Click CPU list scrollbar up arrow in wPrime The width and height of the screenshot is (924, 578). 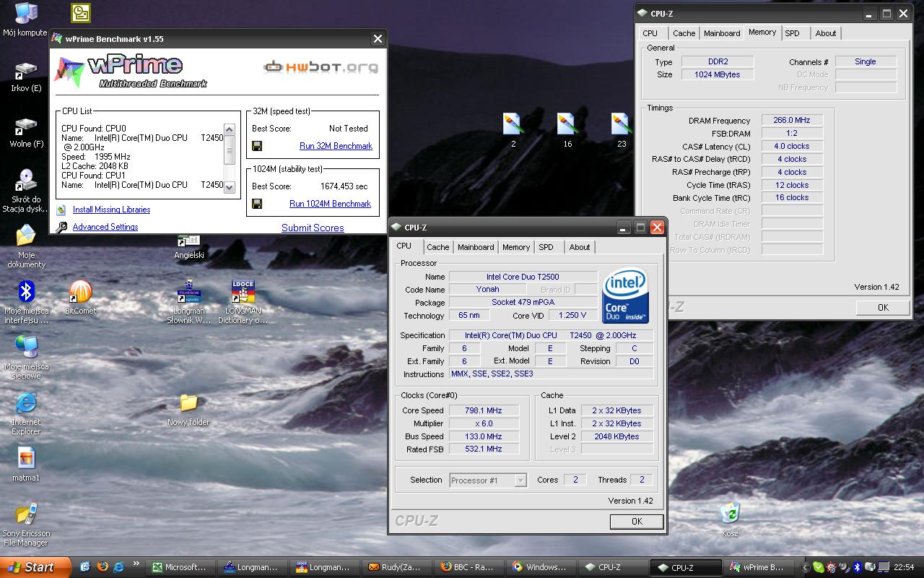point(229,129)
